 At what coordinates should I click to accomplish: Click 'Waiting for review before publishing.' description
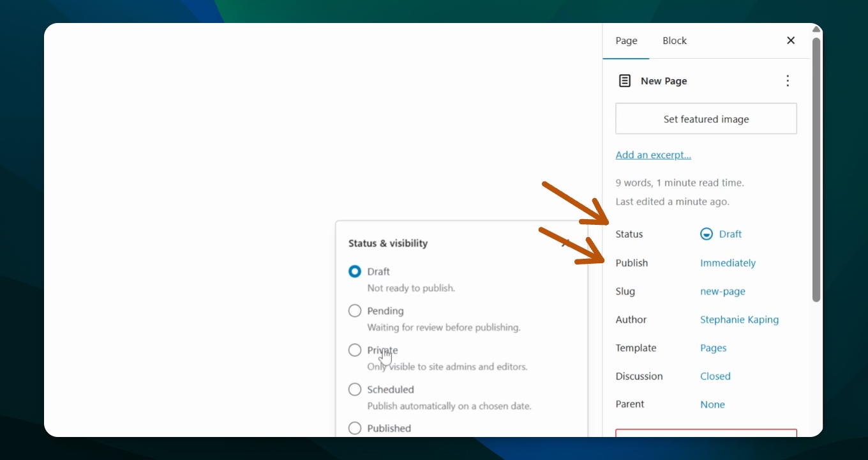[444, 327]
